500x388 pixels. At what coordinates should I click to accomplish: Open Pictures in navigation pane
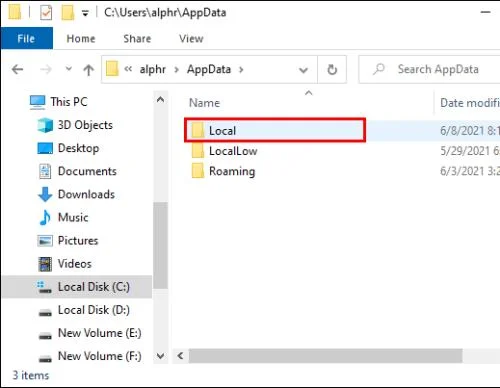[78, 240]
